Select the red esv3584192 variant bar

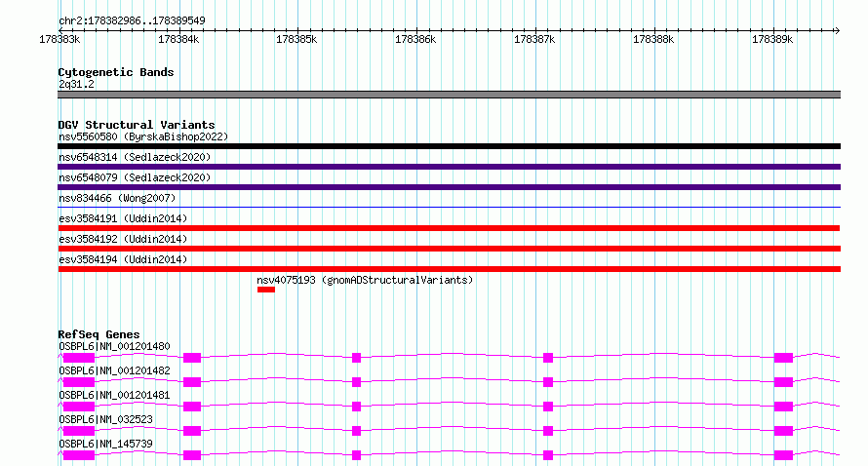click(x=449, y=249)
